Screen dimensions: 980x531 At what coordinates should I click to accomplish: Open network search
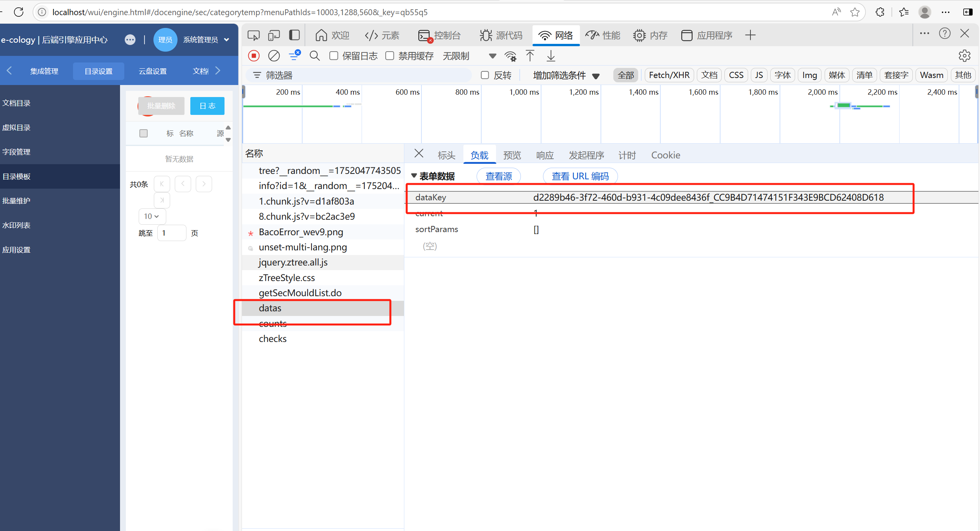tap(315, 56)
